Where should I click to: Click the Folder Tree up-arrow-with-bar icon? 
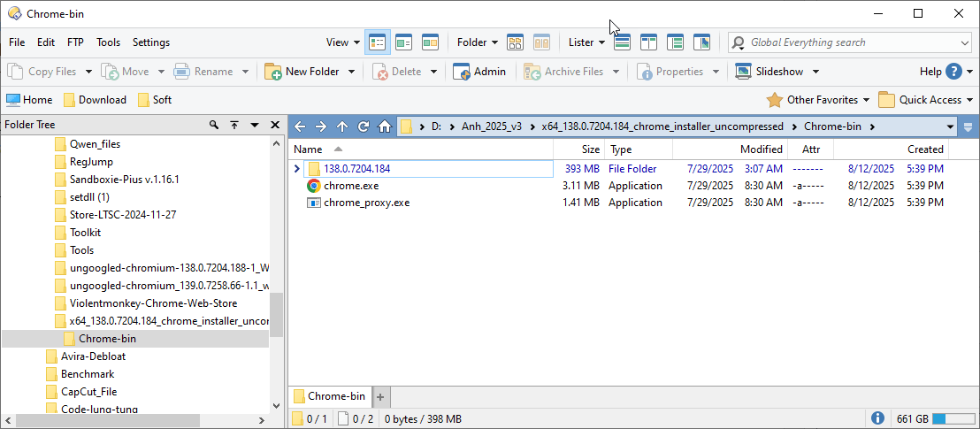(234, 125)
